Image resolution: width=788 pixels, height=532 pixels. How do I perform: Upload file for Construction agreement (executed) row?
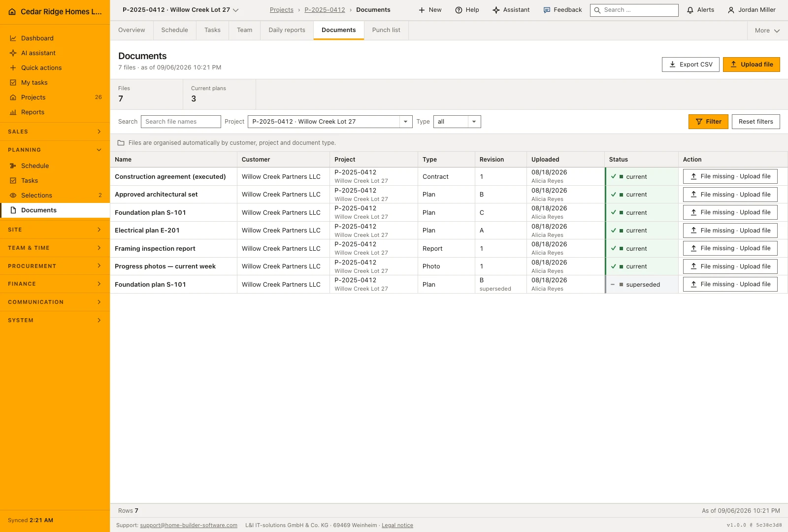point(730,176)
